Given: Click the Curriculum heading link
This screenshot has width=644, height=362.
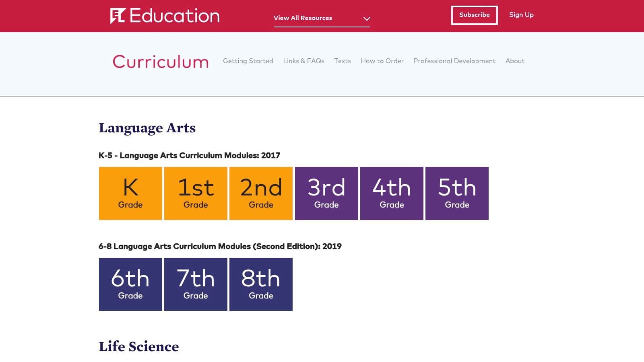Looking at the screenshot, I should pyautogui.click(x=160, y=62).
